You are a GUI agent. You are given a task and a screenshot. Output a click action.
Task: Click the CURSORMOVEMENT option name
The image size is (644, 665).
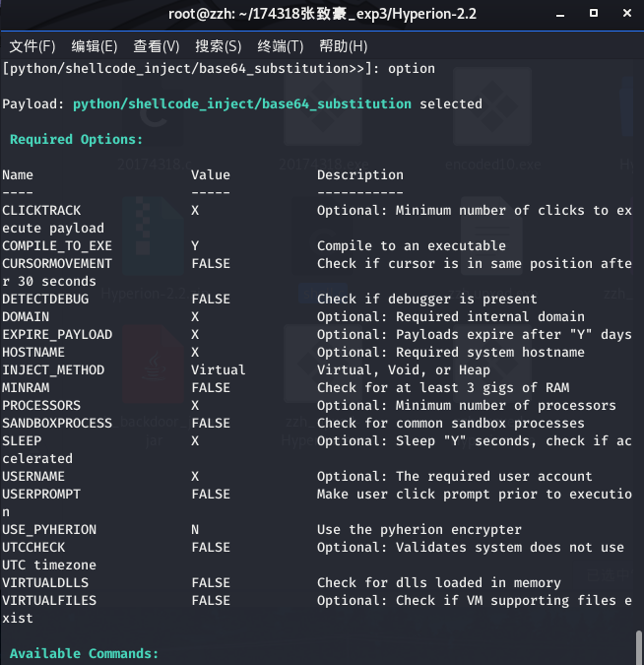pyautogui.click(x=57, y=264)
